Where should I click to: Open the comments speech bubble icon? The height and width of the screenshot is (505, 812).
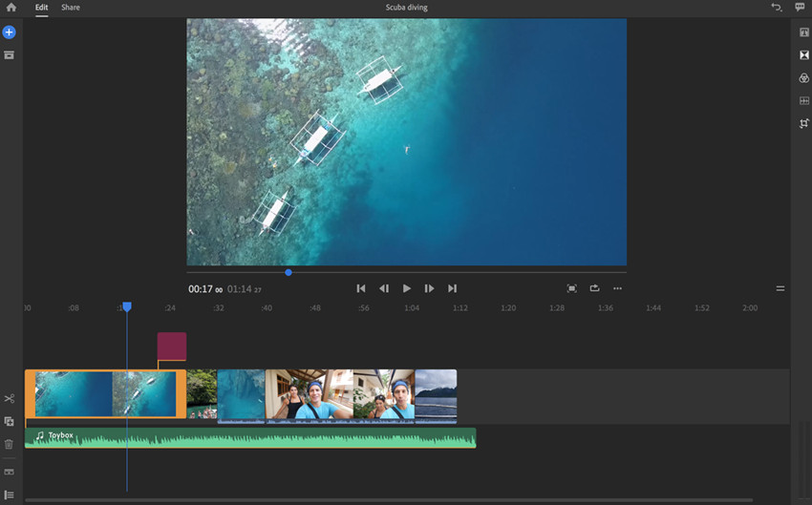click(x=800, y=7)
